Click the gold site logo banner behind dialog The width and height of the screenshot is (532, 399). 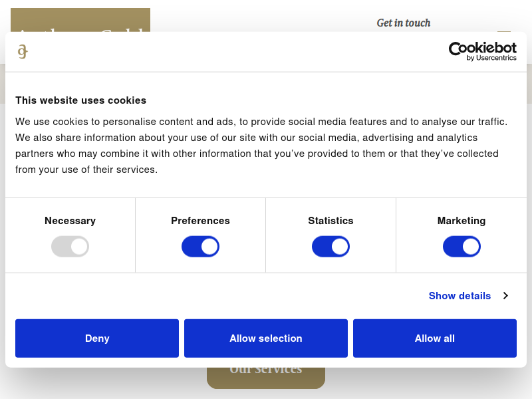(x=80, y=20)
